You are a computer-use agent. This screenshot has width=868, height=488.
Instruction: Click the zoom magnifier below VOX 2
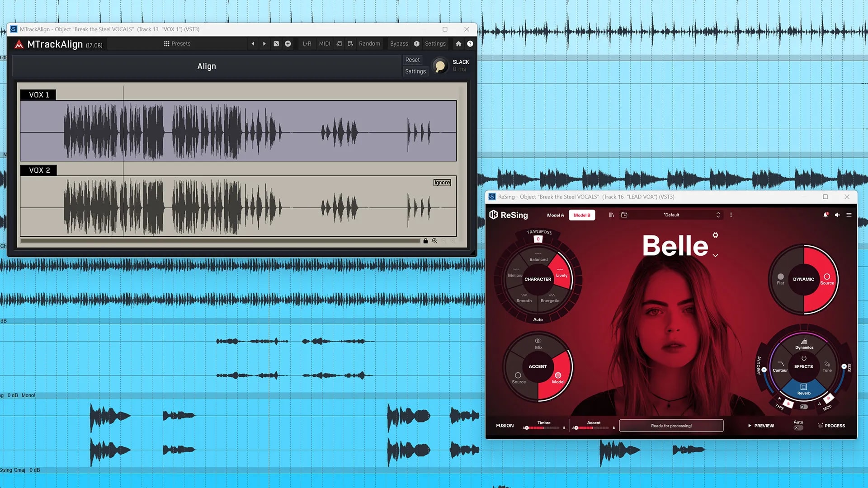pos(434,241)
